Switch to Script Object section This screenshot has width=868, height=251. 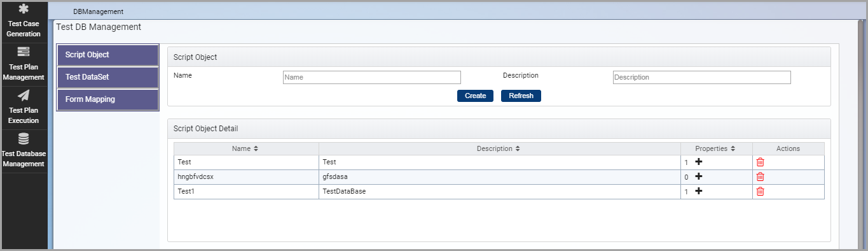(x=107, y=55)
